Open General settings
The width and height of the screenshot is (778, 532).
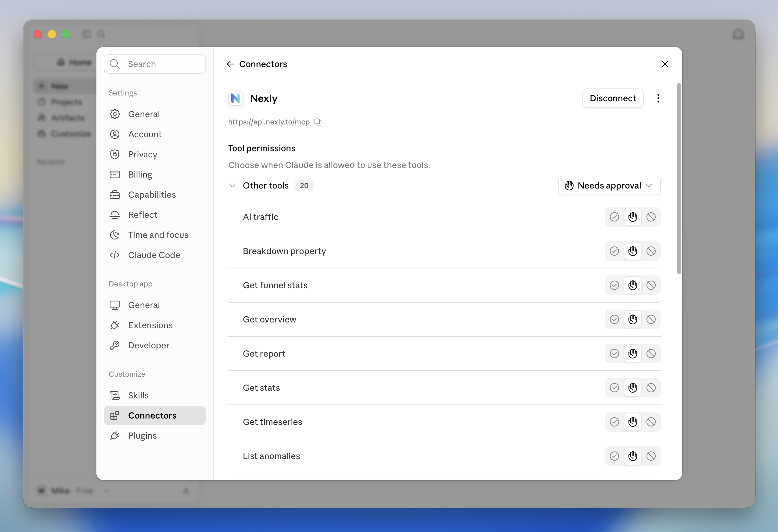coord(154,114)
